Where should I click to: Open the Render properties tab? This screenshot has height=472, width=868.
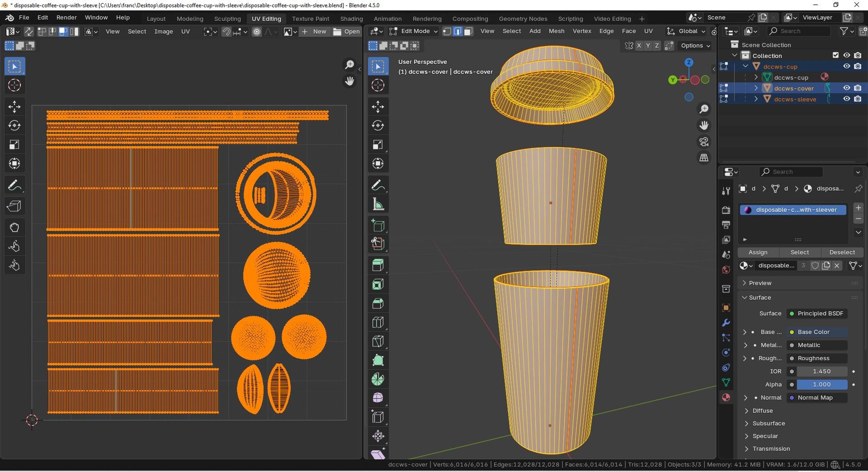coord(726,210)
